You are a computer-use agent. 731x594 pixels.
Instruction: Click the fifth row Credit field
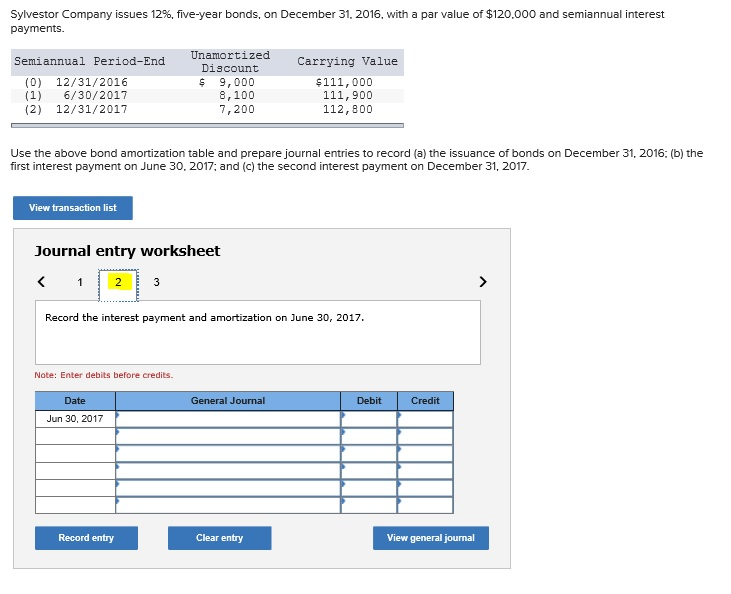pyautogui.click(x=425, y=488)
